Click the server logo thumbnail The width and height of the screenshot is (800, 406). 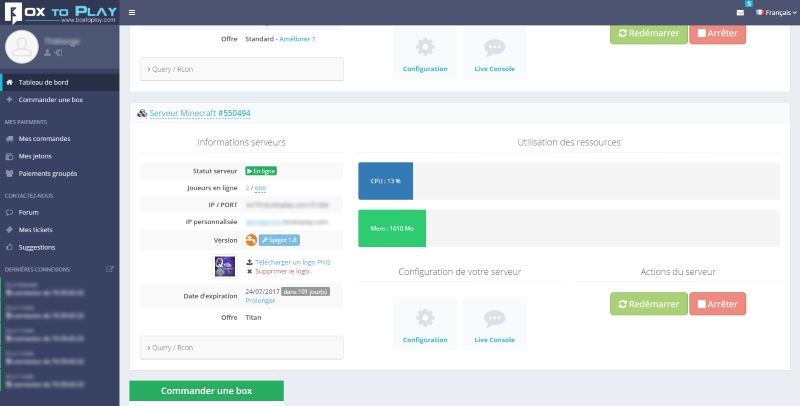[x=225, y=266]
